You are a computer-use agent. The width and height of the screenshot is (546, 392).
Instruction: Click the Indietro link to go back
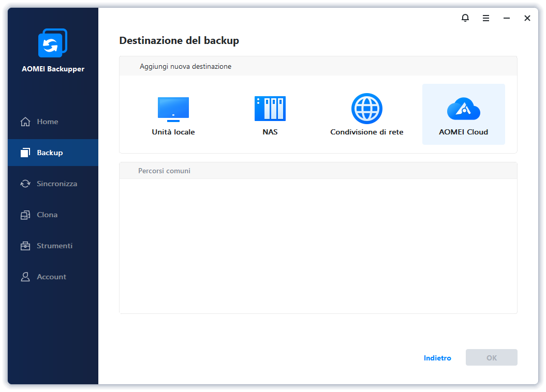(437, 358)
